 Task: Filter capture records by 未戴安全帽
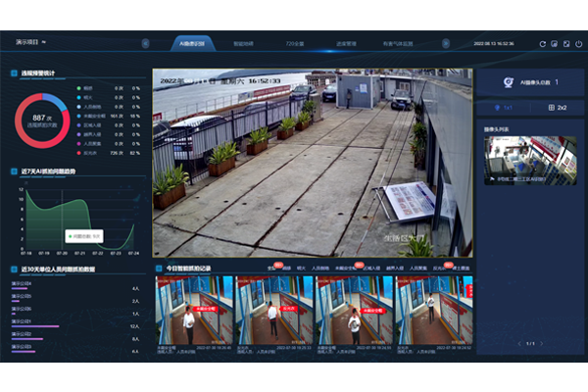(345, 269)
